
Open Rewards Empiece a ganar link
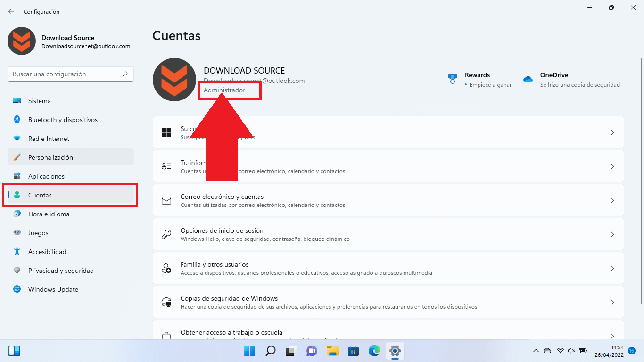[490, 85]
